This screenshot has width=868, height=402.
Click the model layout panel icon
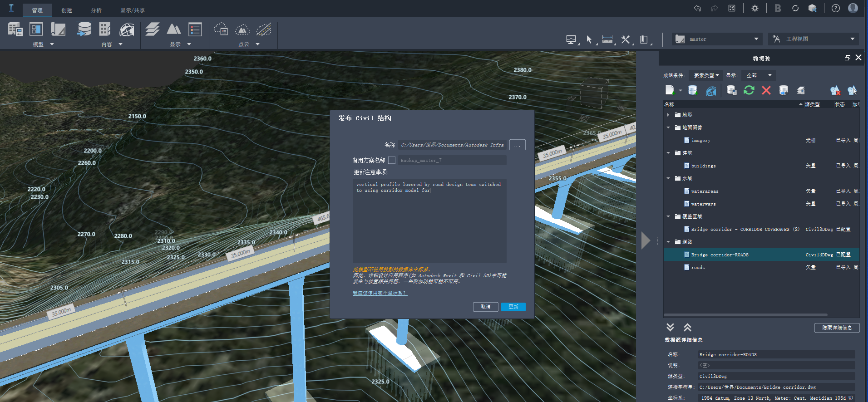pos(36,29)
